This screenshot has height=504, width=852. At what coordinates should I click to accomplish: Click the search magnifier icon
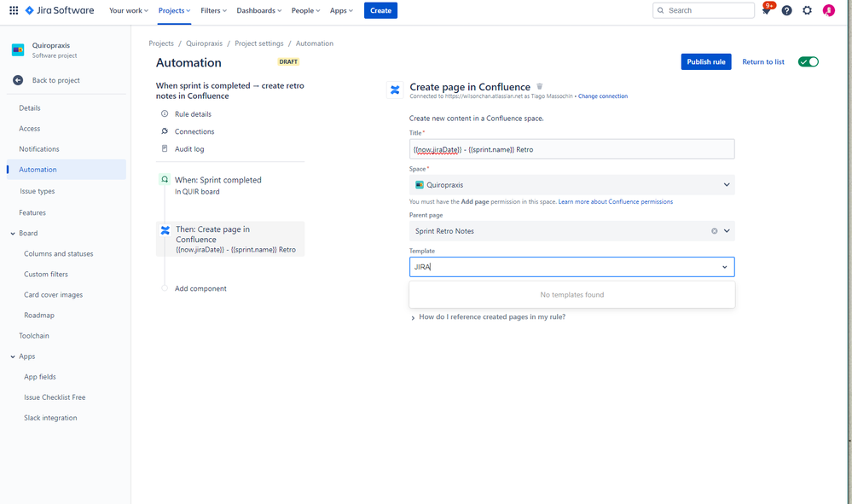point(661,10)
